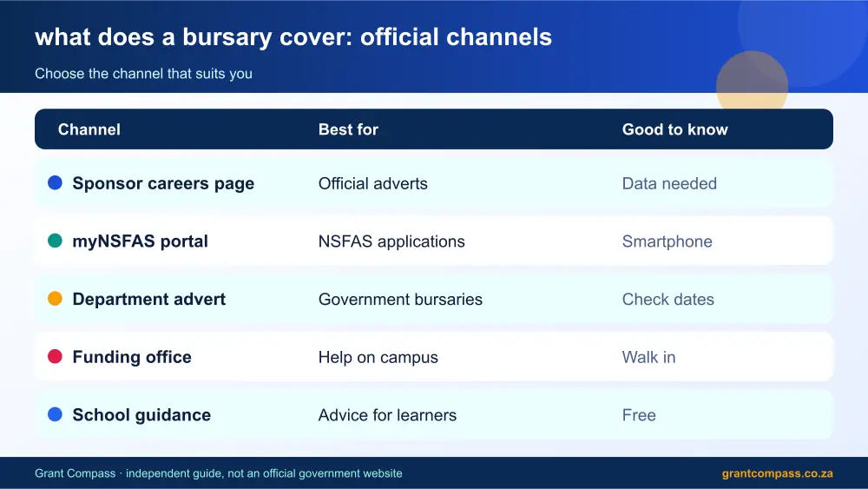Click the 'Government bursaries' cell
The image size is (868, 489).
[400, 300]
